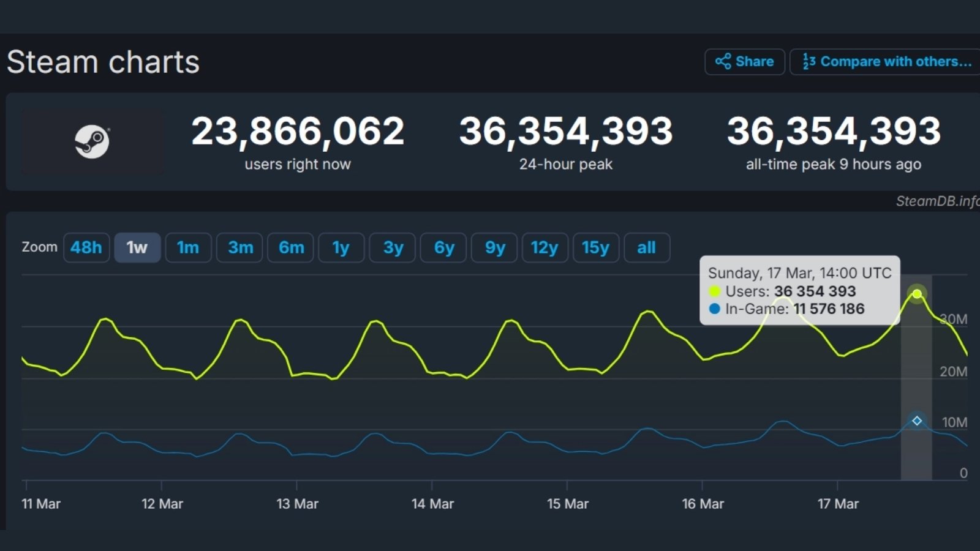Set chart zoom to 3y

coord(392,247)
